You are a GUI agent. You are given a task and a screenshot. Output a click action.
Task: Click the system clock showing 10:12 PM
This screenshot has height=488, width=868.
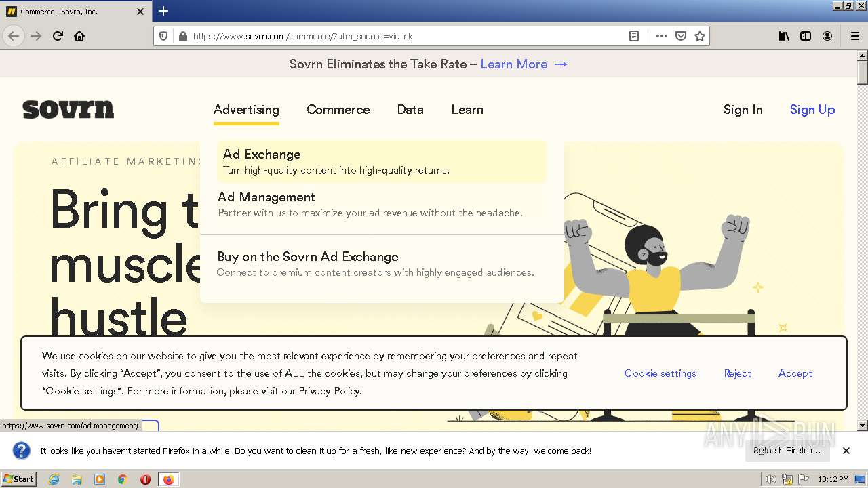(833, 479)
